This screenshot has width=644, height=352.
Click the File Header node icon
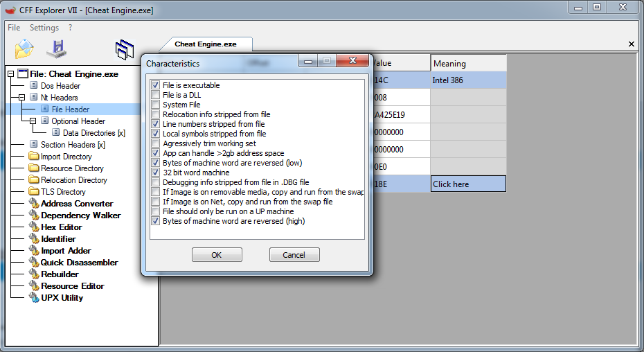coord(45,109)
